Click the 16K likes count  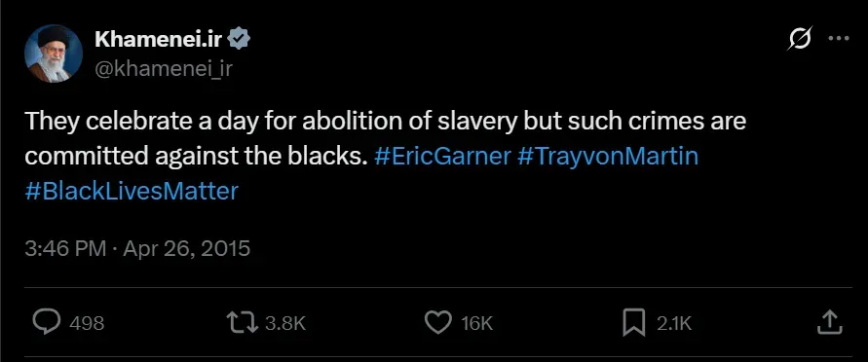click(x=477, y=323)
